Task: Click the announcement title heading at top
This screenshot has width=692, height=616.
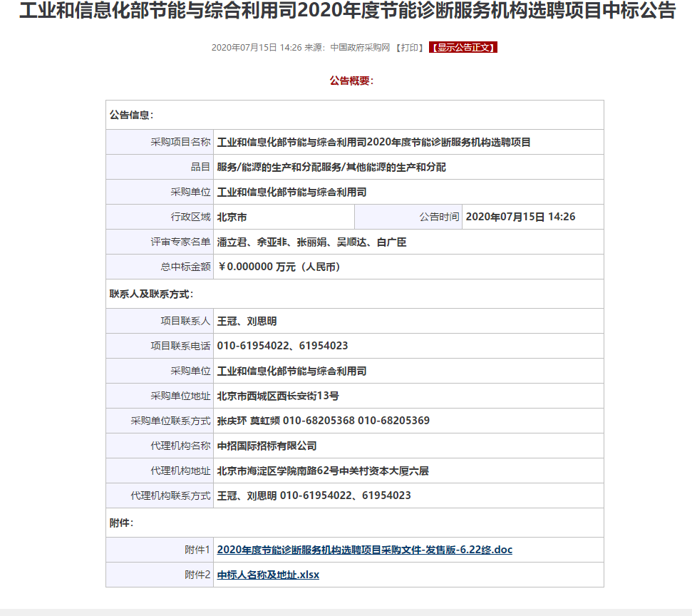Action: pos(346,12)
